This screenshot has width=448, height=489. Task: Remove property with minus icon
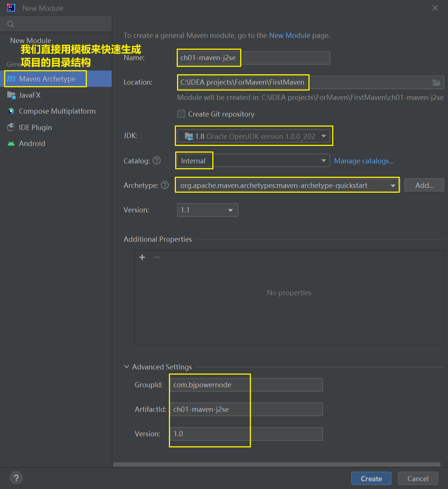tap(157, 257)
